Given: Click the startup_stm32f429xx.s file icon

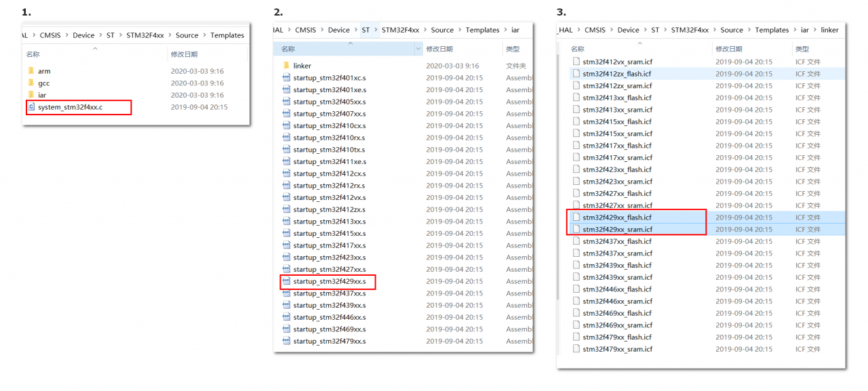Looking at the screenshot, I should pos(286,281).
